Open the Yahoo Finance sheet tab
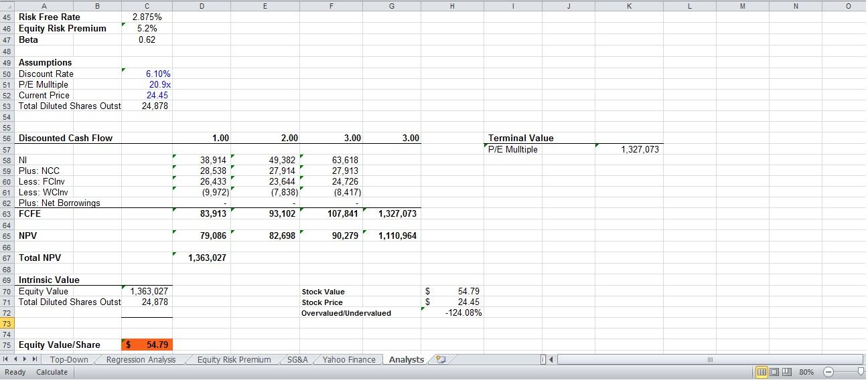Screen dimensions: 868x380 pyautogui.click(x=348, y=360)
